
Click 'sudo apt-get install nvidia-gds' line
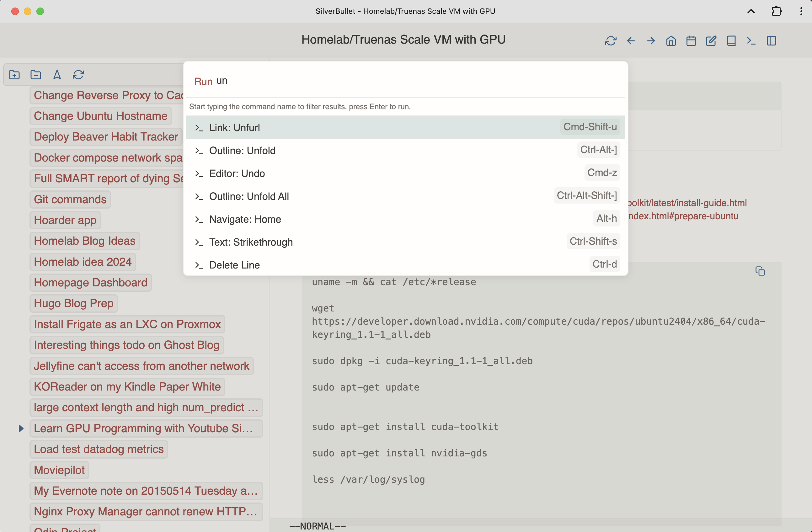coord(399,453)
